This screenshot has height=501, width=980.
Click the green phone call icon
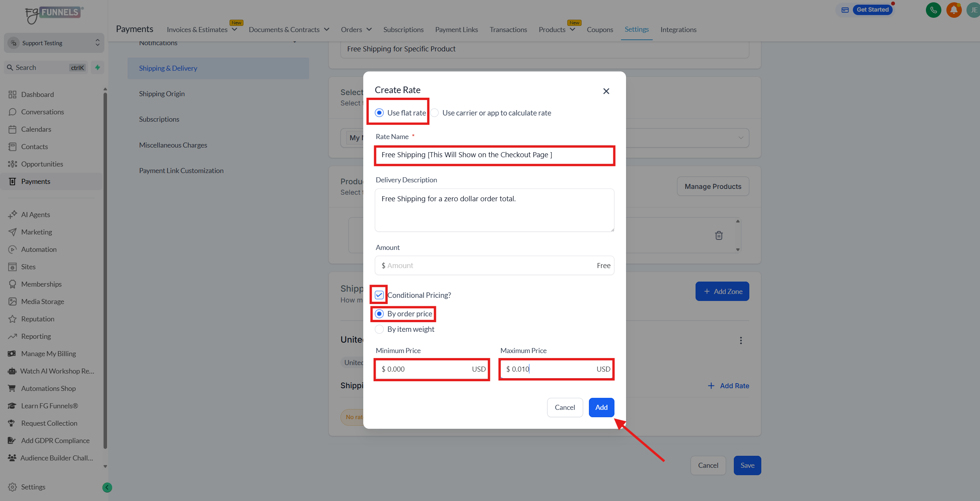coord(933,10)
